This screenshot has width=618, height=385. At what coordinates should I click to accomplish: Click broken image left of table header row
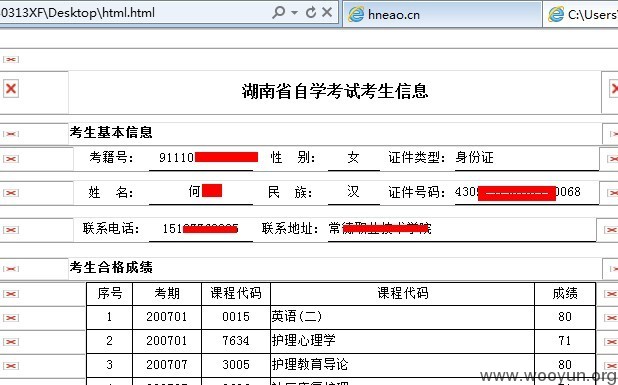(x=11, y=294)
